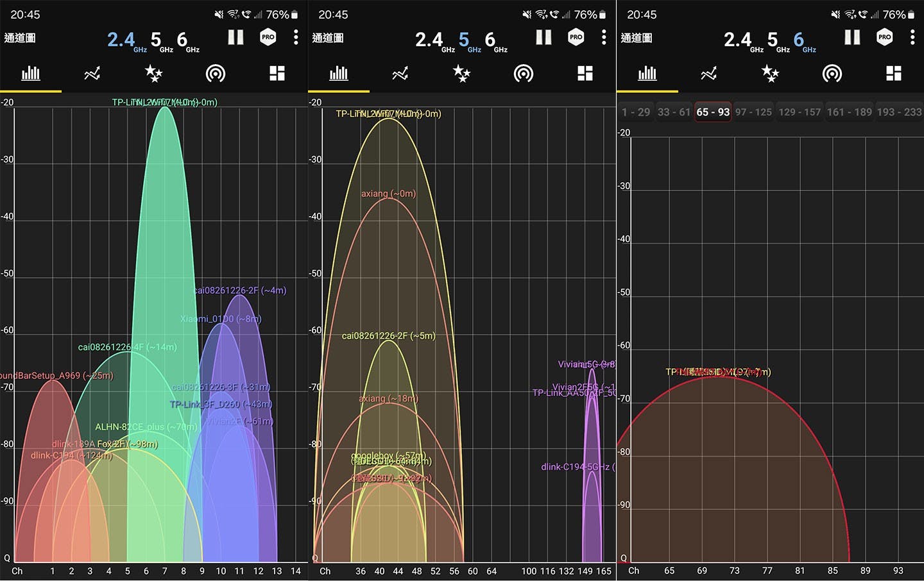Tap the 129 - 157 channel range button
Viewport: 924px width, 581px height.
tap(799, 112)
